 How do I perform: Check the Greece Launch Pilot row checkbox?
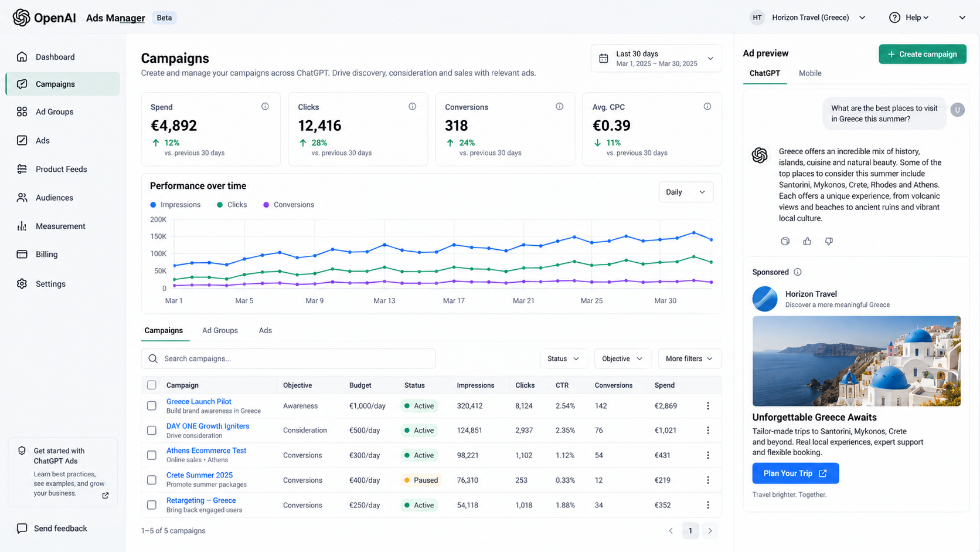click(x=152, y=406)
